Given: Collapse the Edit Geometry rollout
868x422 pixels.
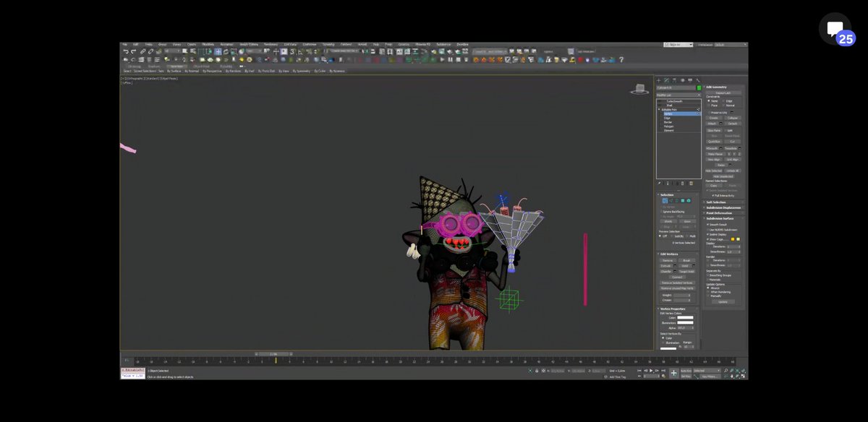Looking at the screenshot, I should pyautogui.click(x=723, y=87).
